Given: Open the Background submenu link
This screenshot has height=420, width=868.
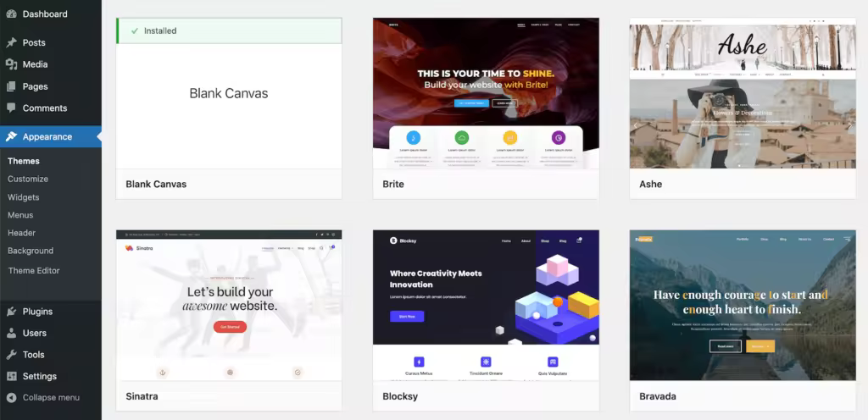Looking at the screenshot, I should (31, 251).
